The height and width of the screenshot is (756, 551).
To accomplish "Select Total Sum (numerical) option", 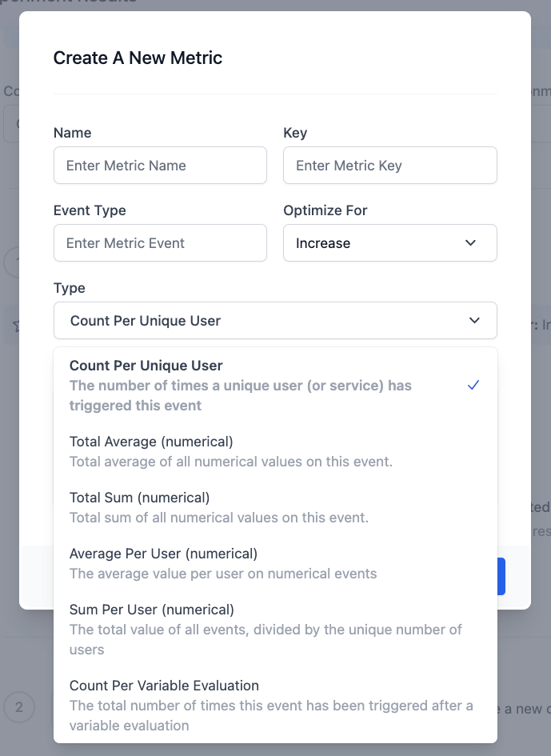I will pyautogui.click(x=140, y=498).
